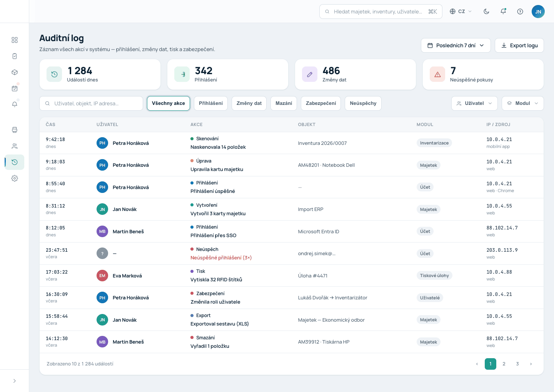Open the Modul filter dropdown
The height and width of the screenshot is (392, 554).
pos(523,103)
